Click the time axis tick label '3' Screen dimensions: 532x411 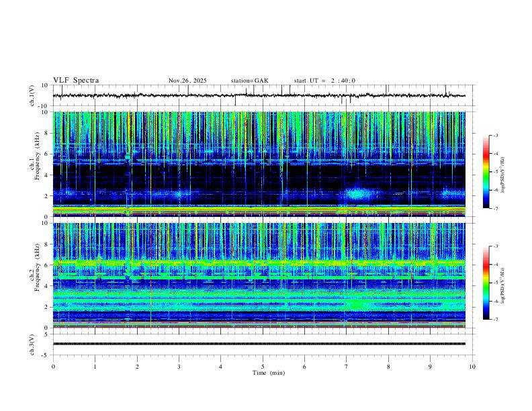click(179, 367)
